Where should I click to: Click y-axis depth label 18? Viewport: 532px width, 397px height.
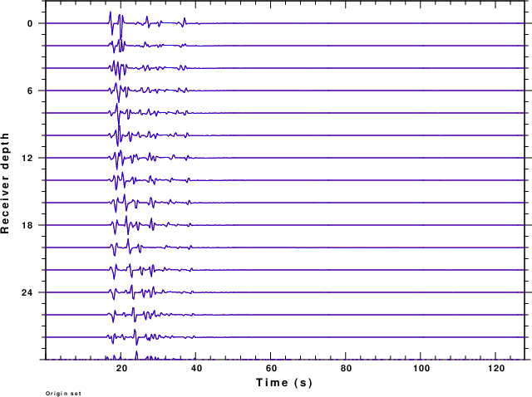click(x=27, y=225)
